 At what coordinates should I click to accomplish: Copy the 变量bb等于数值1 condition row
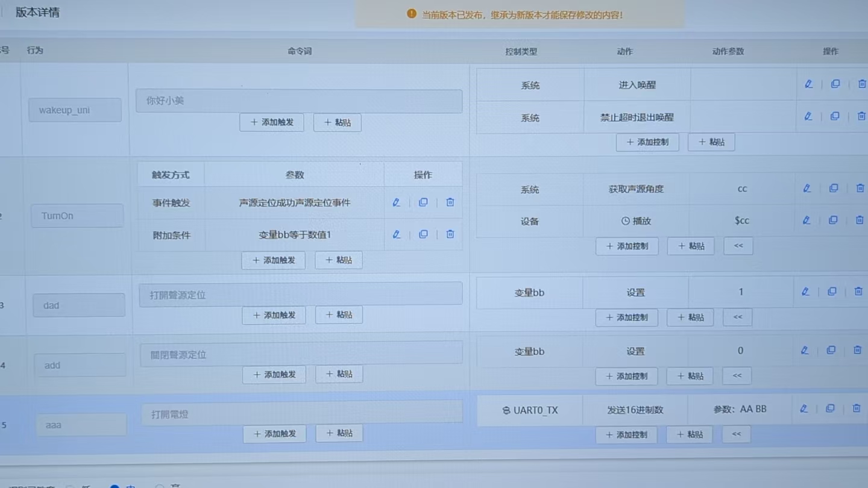pyautogui.click(x=423, y=234)
